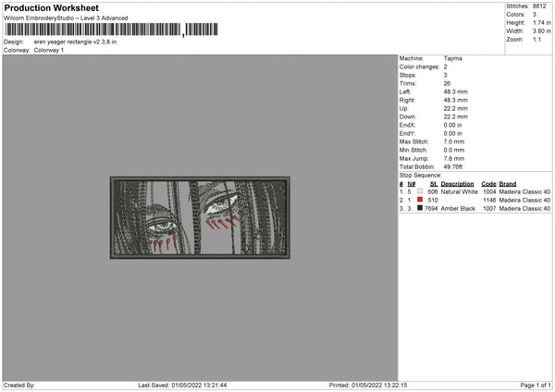Image resolution: width=555 pixels, height=392 pixels.
Task: Click the Total Bobbin value '49.76ft'
Action: coord(453,166)
